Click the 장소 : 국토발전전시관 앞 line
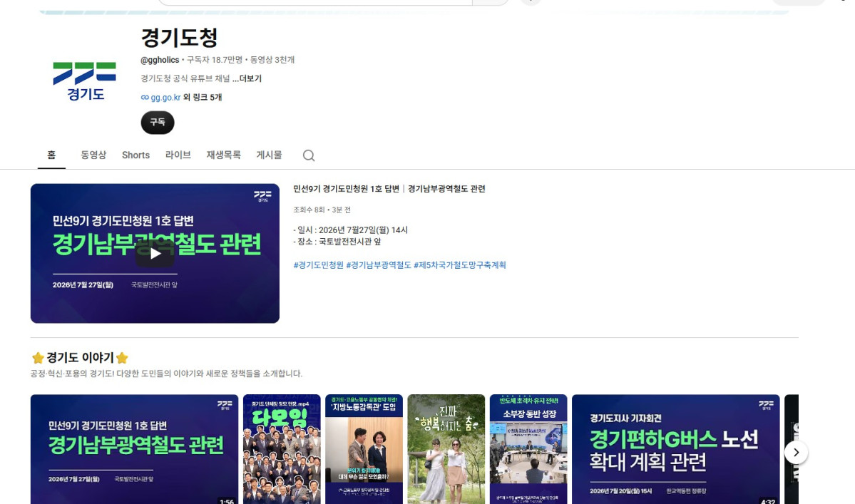 pos(337,242)
